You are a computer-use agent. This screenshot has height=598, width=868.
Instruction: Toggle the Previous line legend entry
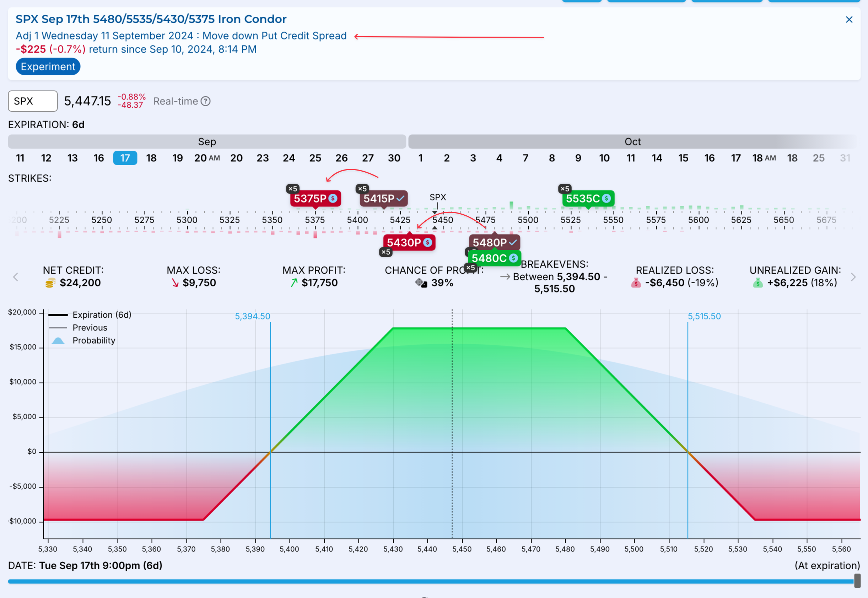pyautogui.click(x=78, y=328)
